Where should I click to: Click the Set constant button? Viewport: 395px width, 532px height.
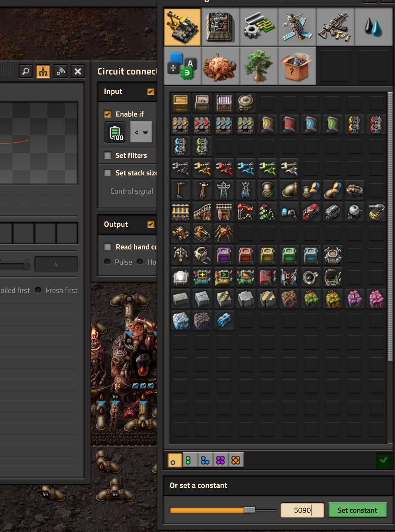[358, 510]
